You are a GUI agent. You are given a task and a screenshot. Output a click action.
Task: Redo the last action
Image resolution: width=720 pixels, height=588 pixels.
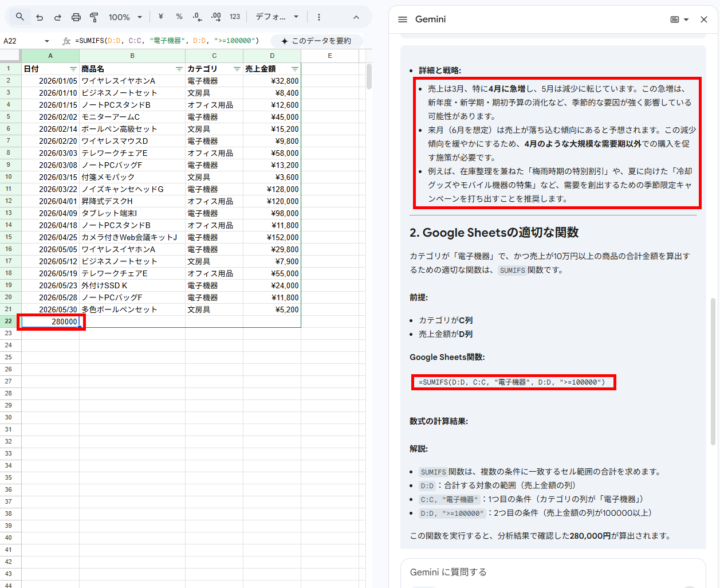pos(57,17)
